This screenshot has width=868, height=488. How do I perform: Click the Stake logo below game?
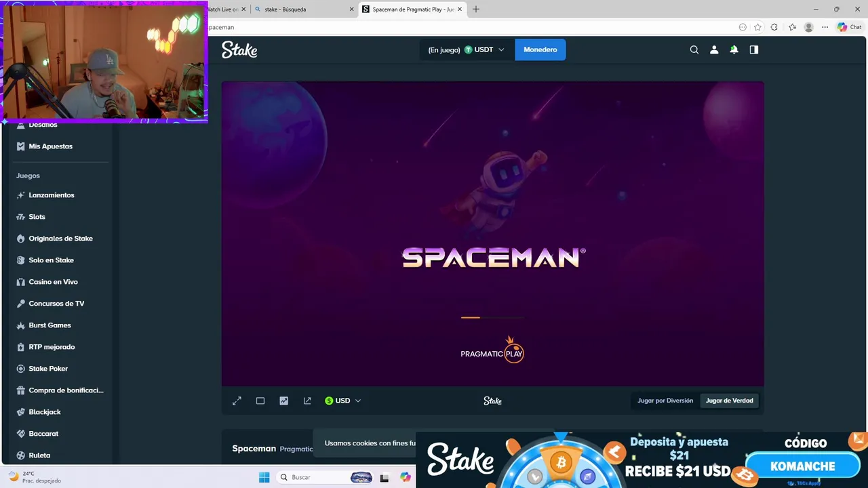(x=492, y=401)
